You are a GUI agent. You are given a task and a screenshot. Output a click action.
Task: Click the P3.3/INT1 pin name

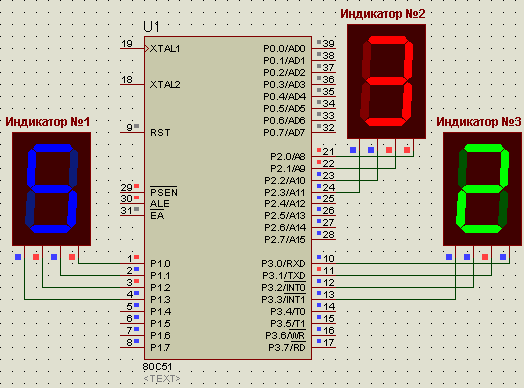[x=283, y=300]
